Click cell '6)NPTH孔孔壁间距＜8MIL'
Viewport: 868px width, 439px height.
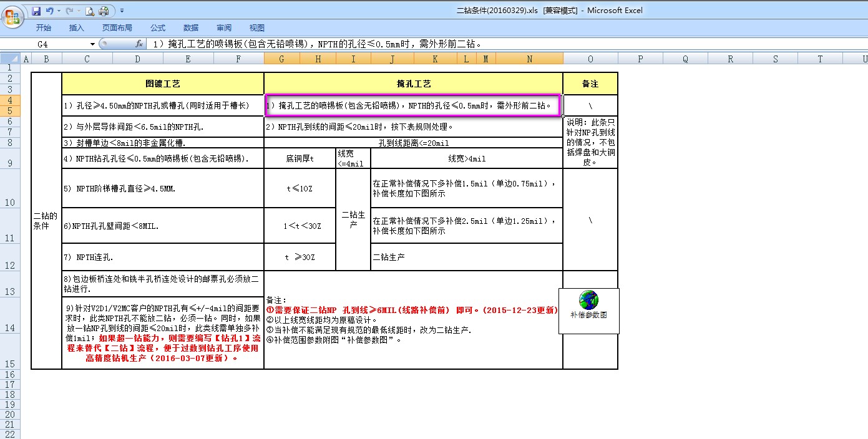163,226
